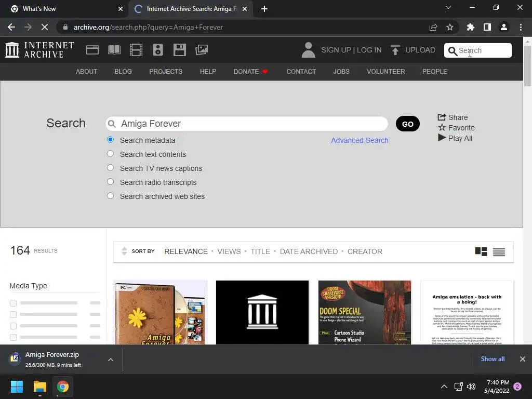This screenshot has height=399, width=532.
Task: Click Play All triangle icon
Action: click(x=442, y=138)
